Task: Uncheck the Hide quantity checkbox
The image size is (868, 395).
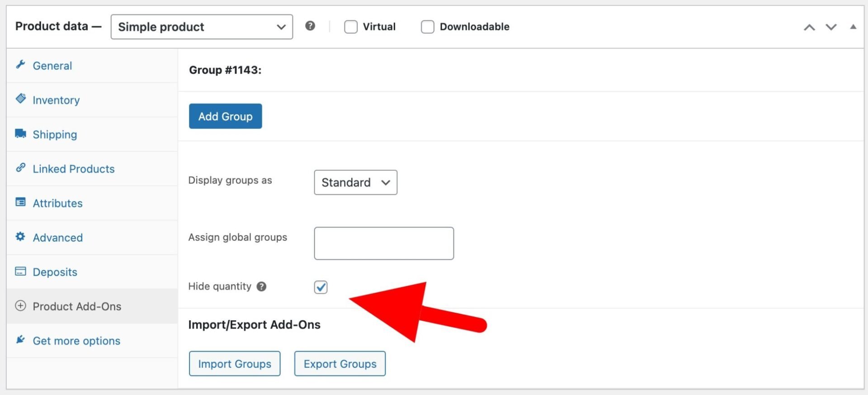Action: click(x=321, y=287)
